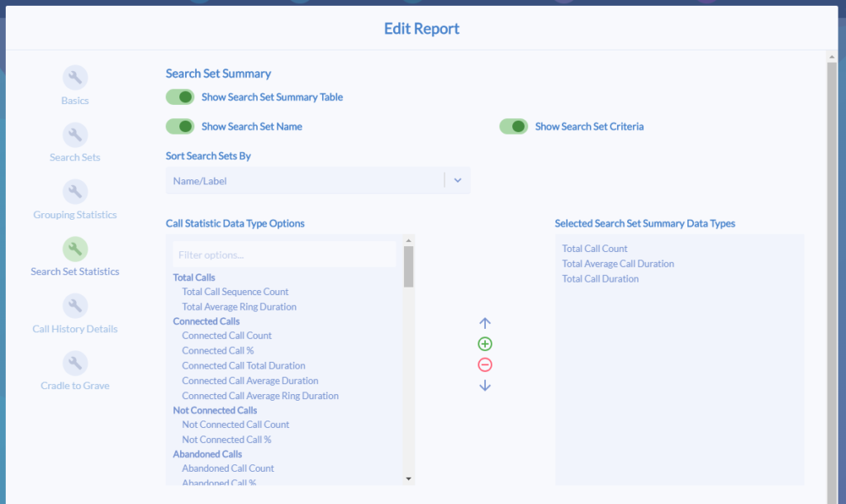
Task: Add data type with green plus icon
Action: point(484,344)
